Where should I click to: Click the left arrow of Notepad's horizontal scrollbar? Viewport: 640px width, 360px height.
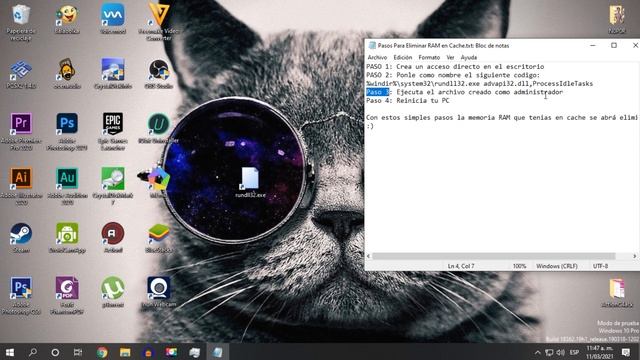tap(369, 256)
